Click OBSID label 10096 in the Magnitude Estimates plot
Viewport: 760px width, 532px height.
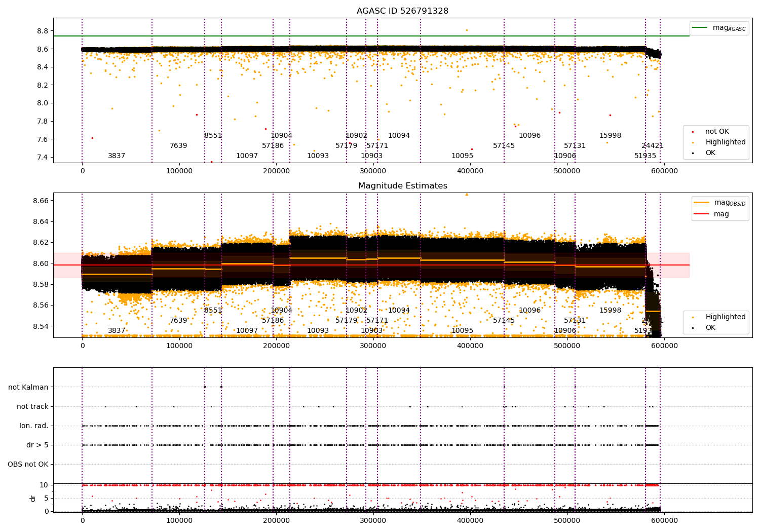[x=529, y=311]
